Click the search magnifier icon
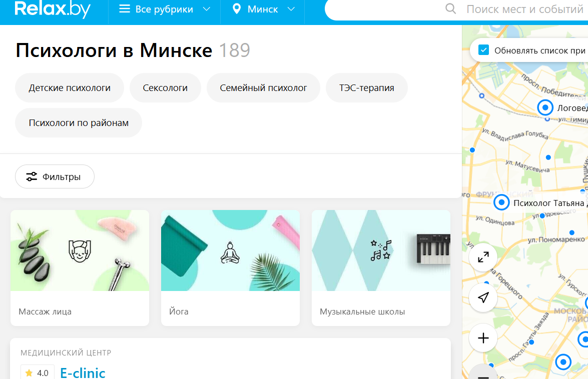This screenshot has height=379, width=588. tap(451, 8)
